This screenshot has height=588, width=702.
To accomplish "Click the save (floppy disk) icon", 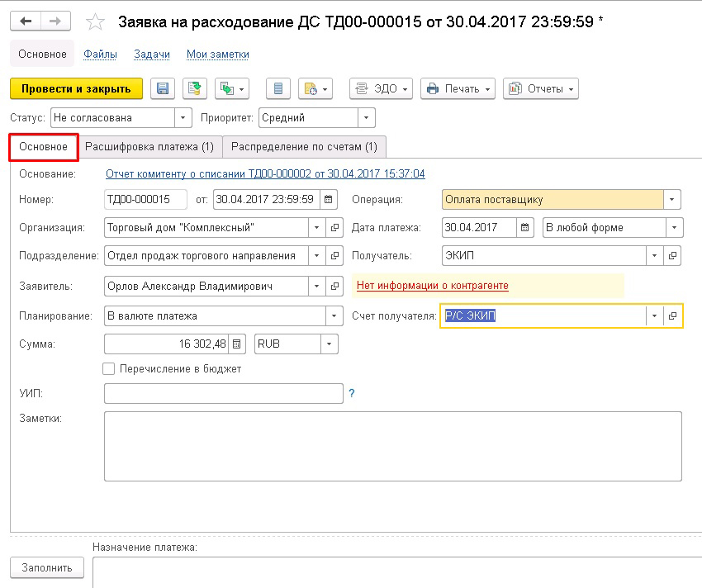I will click(x=163, y=89).
